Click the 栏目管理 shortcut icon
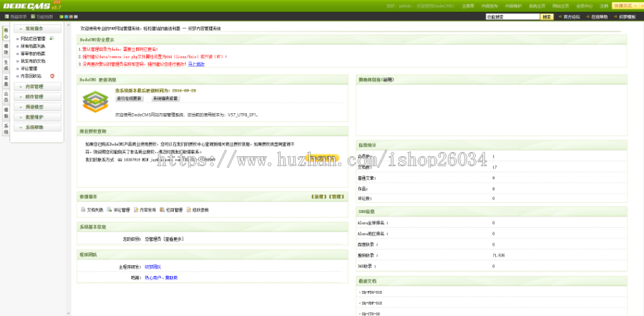 click(x=162, y=209)
